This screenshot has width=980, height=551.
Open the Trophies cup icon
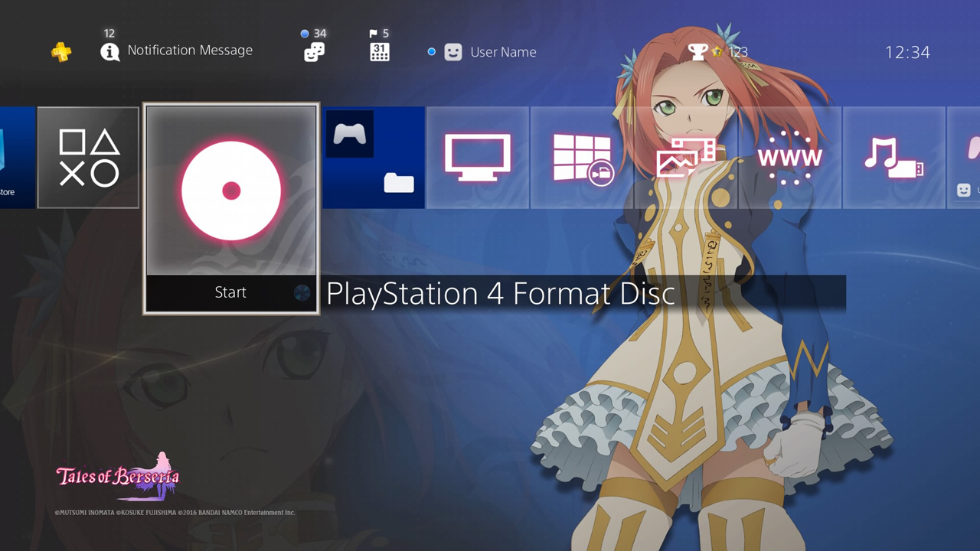[x=697, y=52]
